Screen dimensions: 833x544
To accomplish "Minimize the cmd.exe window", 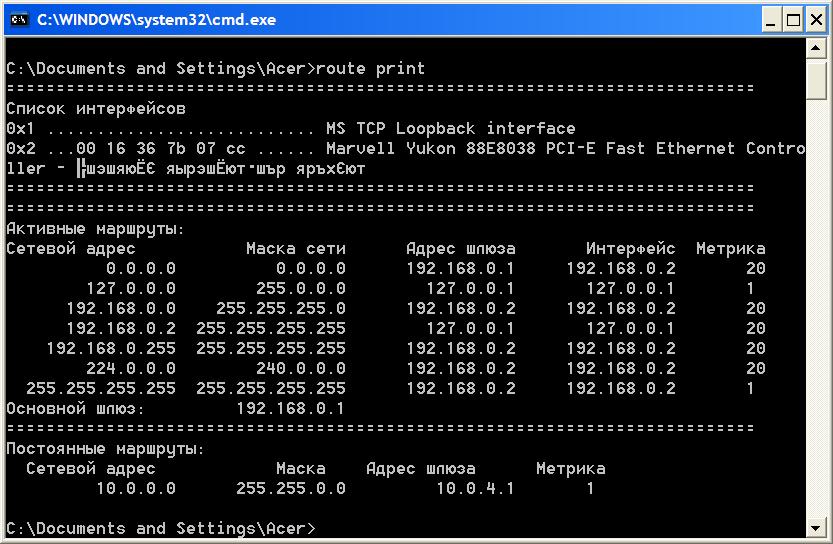I will [771, 20].
